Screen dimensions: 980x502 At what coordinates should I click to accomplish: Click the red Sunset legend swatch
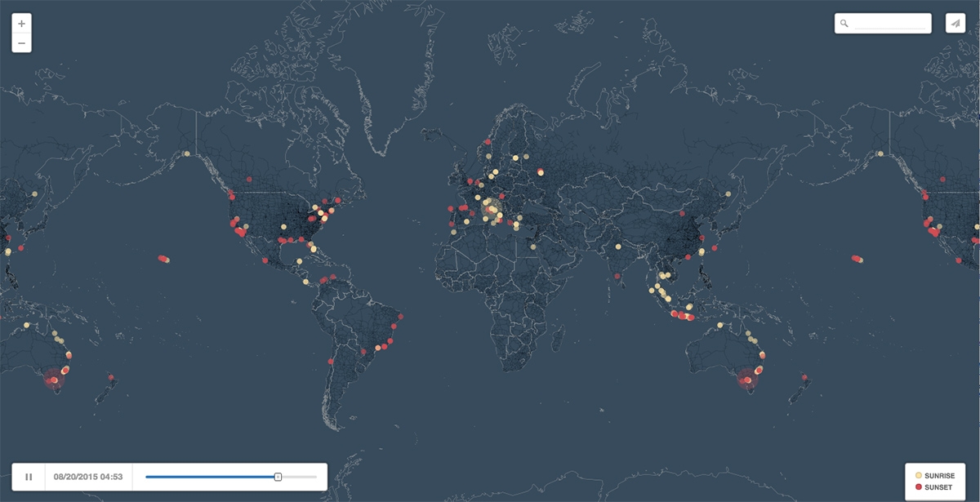[919, 486]
